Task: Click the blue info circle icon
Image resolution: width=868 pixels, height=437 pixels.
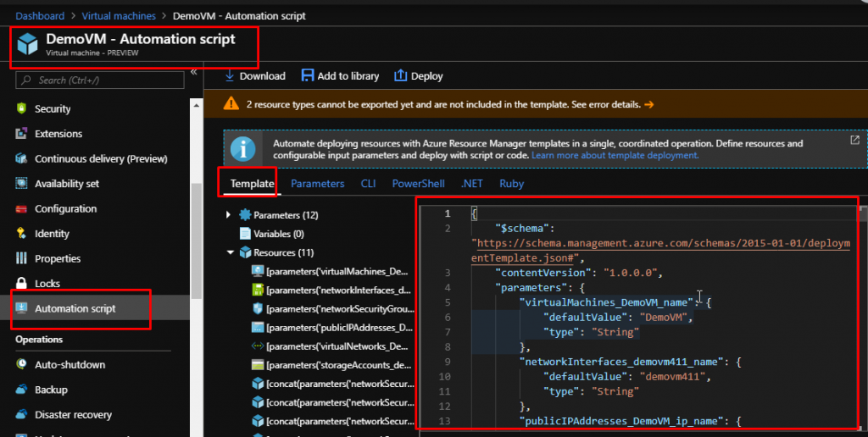Action: tap(243, 149)
